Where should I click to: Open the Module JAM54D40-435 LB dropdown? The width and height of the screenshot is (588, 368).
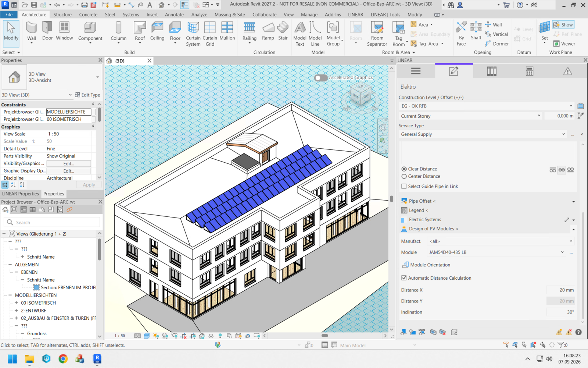click(496, 252)
